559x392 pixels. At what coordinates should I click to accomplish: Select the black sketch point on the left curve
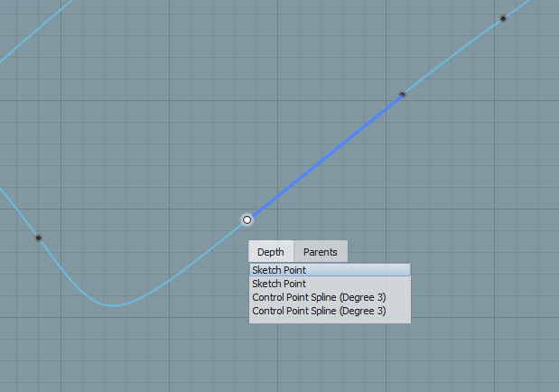tap(39, 238)
